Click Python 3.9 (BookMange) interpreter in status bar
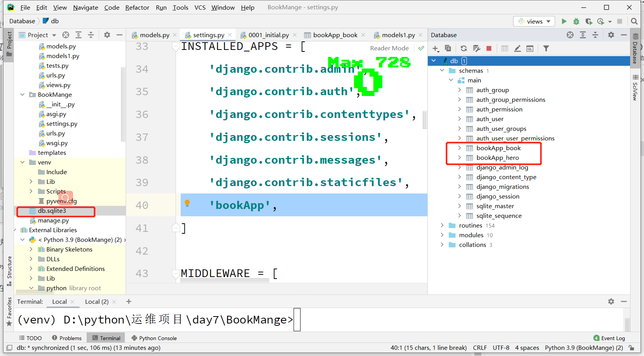644x356 pixels. click(x=584, y=347)
